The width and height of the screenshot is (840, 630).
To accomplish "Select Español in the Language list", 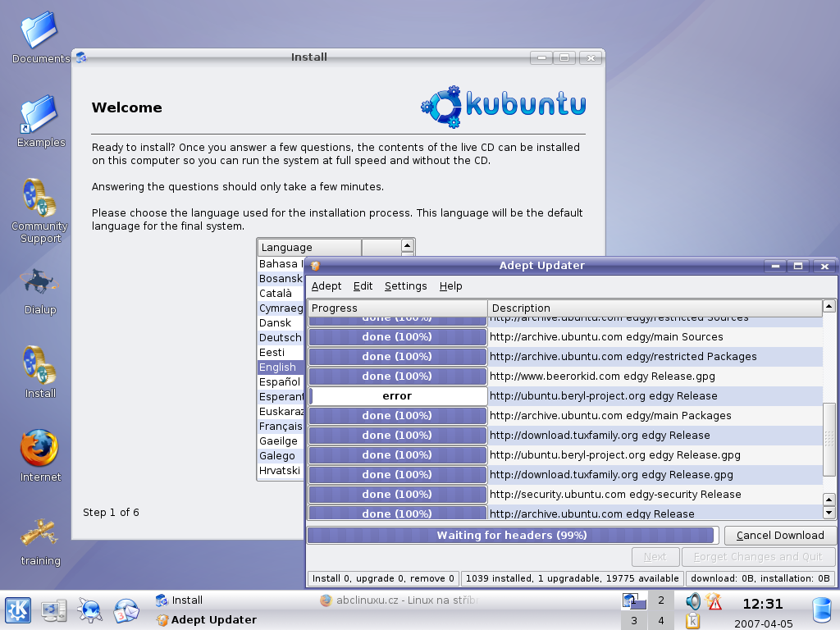I will point(281,382).
